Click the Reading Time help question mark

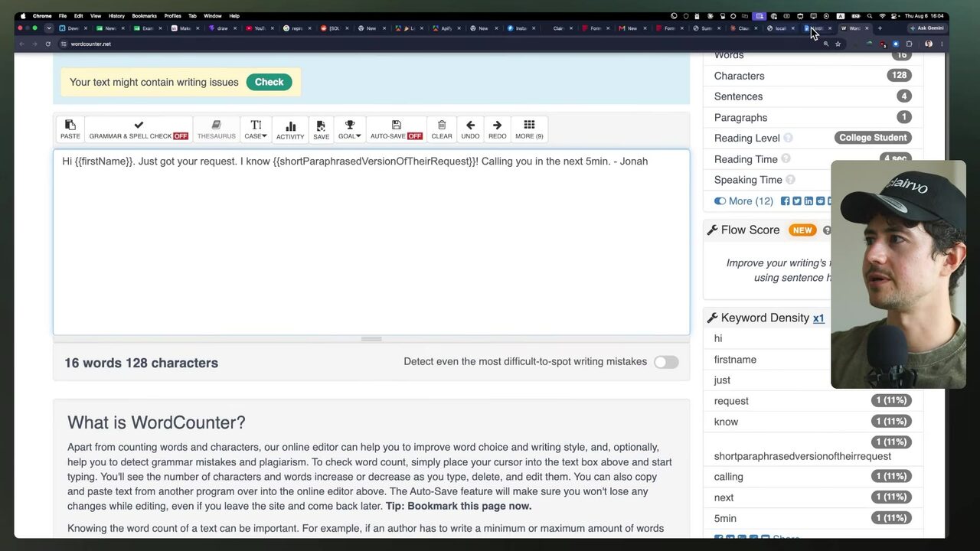click(x=786, y=159)
